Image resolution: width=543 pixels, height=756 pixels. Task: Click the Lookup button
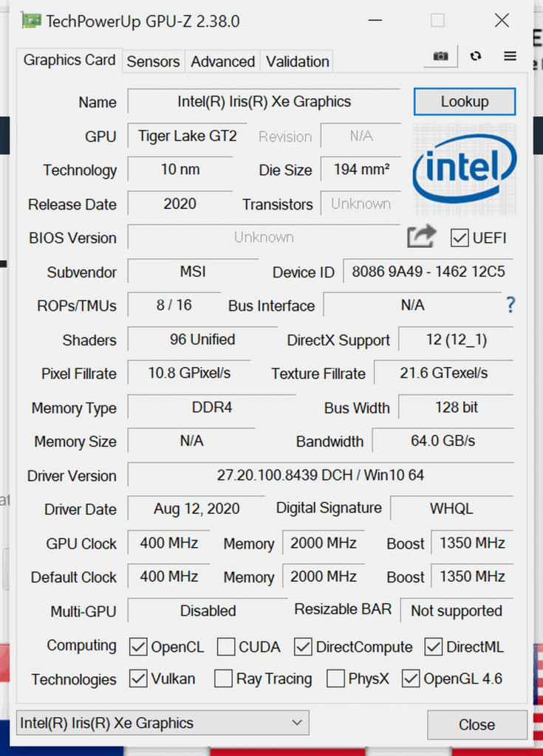click(x=465, y=101)
